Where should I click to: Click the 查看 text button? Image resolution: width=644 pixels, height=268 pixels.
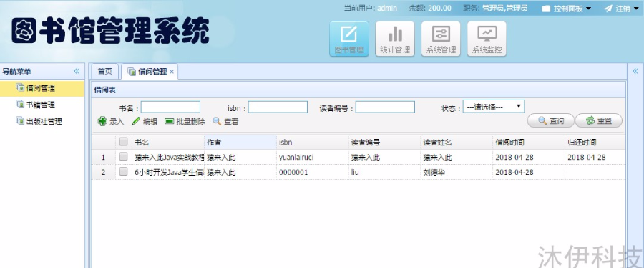(231, 122)
